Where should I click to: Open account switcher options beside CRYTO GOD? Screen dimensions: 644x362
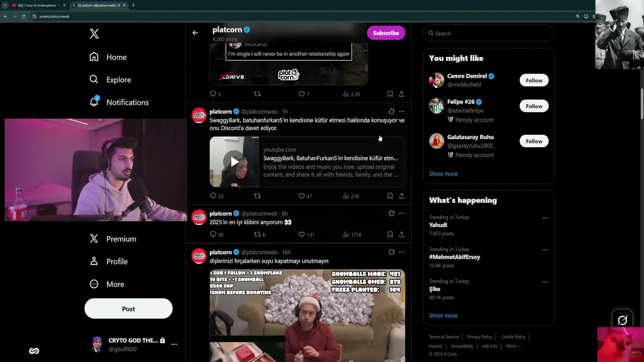point(174,344)
